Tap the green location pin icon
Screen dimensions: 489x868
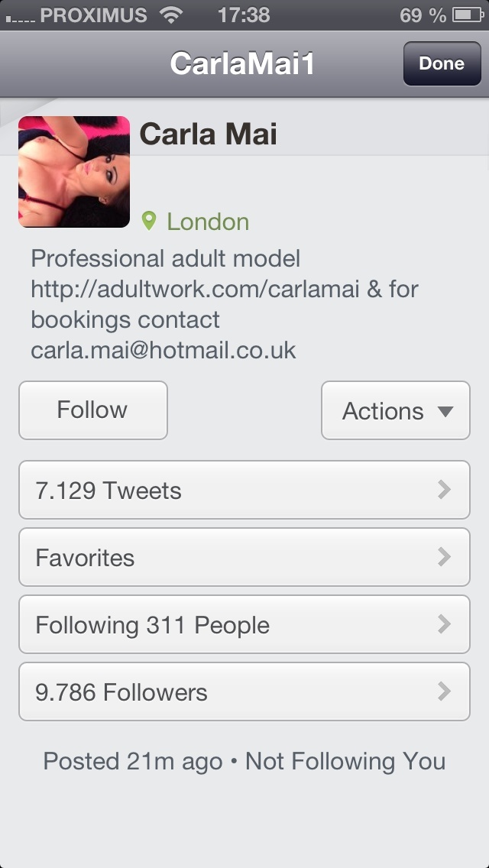point(148,222)
